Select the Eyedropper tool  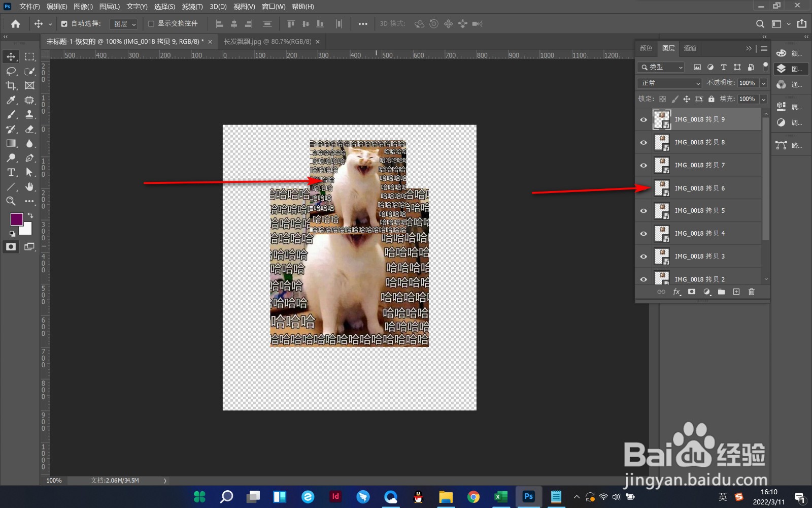tap(11, 100)
